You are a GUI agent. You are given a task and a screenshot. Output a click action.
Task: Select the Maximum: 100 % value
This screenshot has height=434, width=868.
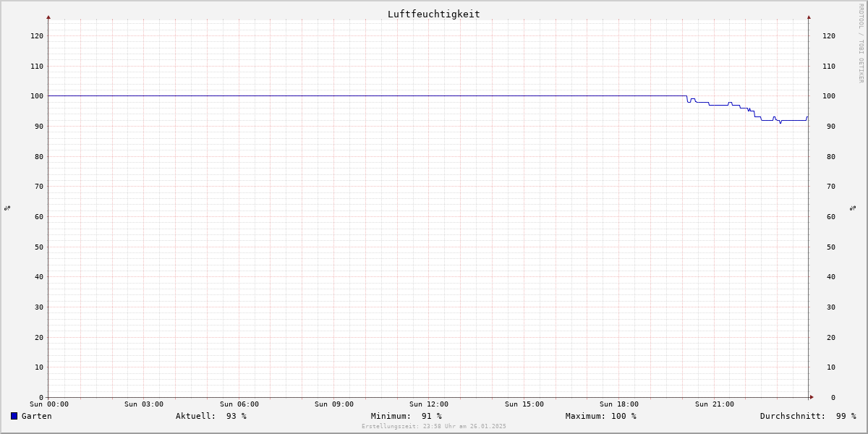(x=601, y=416)
